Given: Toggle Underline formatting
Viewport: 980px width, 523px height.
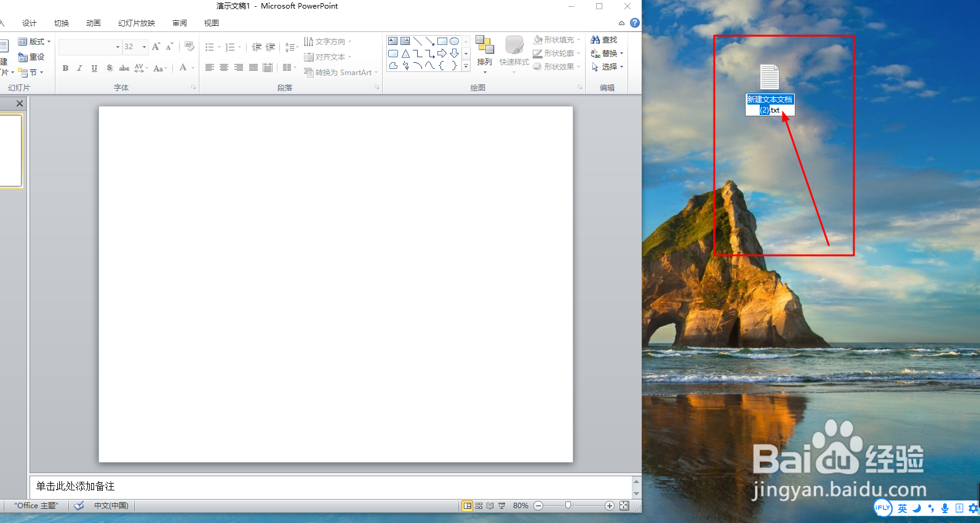Looking at the screenshot, I should tap(94, 68).
